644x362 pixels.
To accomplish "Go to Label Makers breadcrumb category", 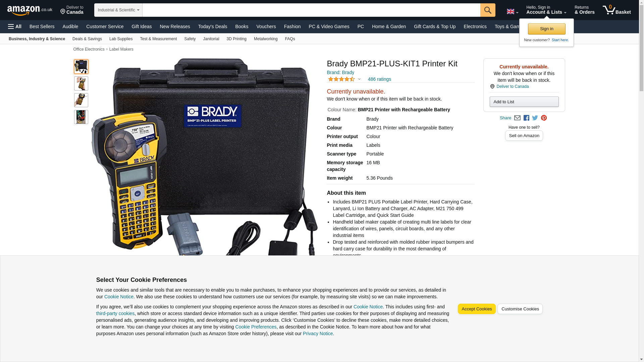I will tap(121, 49).
